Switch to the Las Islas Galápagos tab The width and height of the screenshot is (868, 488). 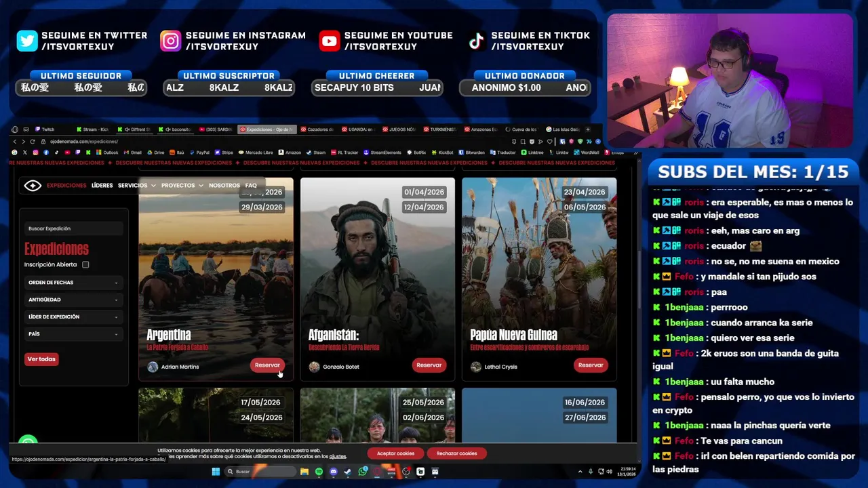(x=563, y=129)
